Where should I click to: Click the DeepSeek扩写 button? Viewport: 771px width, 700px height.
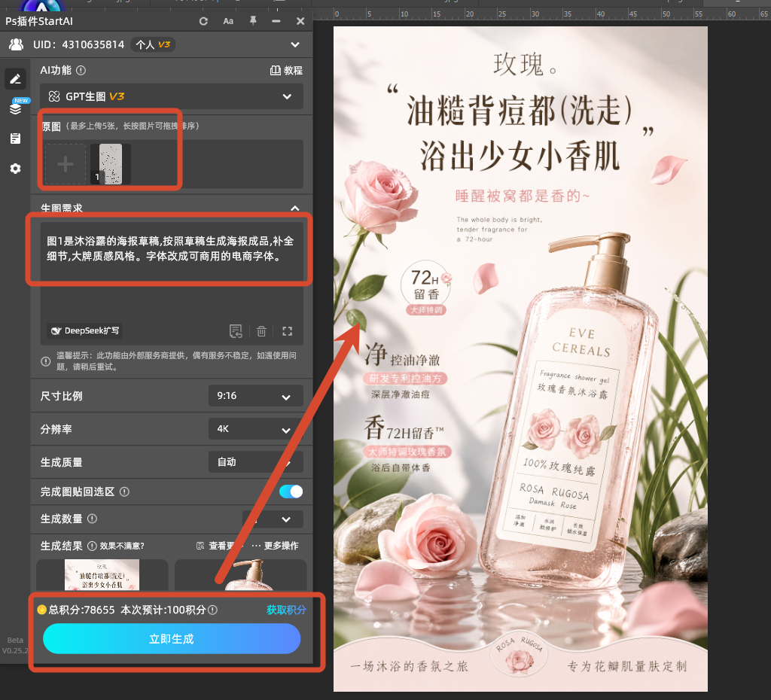point(84,331)
